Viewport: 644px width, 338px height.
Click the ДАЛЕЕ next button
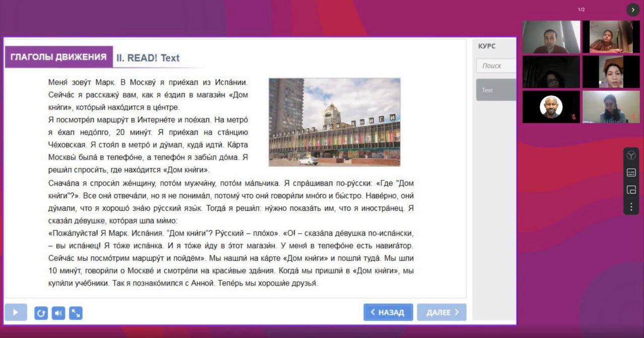pyautogui.click(x=441, y=312)
